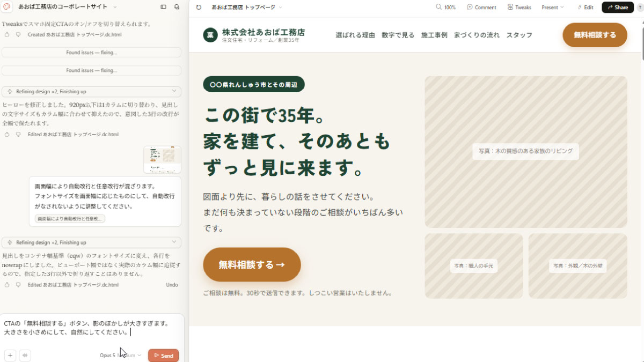This screenshot has width=644, height=362.
Task: Click the 家づくりの流れ nav item
Action: pos(477,35)
